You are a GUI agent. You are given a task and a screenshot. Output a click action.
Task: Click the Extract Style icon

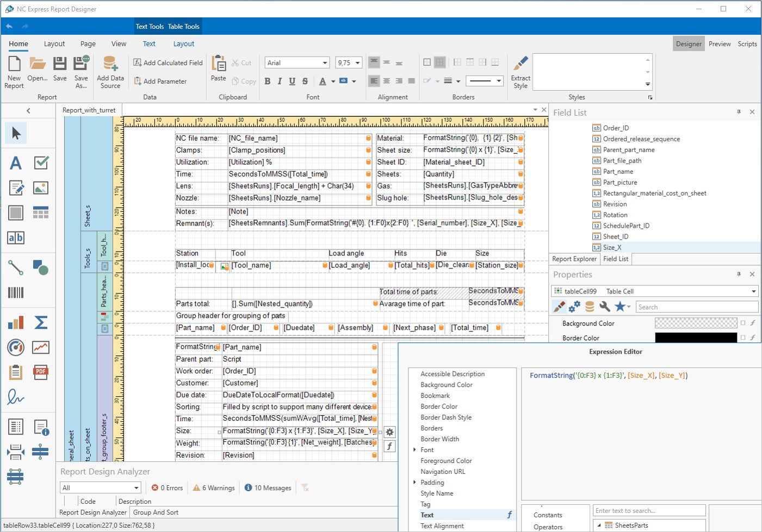tap(521, 64)
